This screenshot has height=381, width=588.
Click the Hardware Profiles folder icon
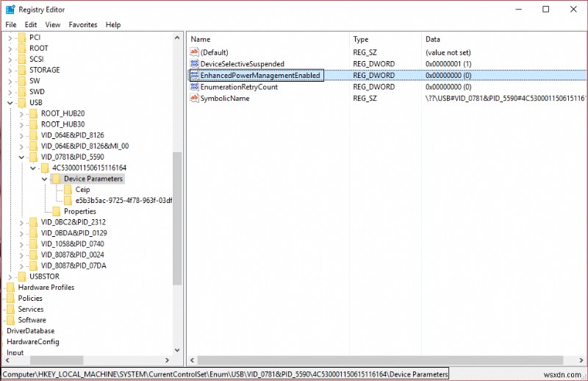click(11, 287)
